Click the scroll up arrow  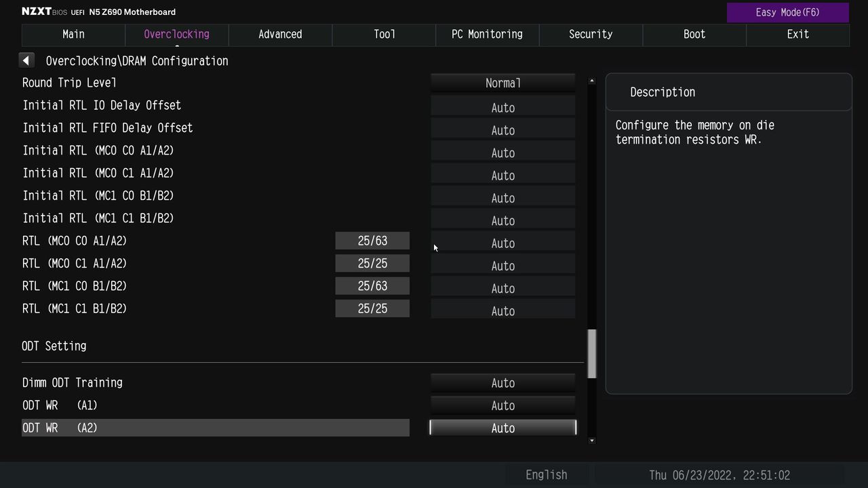(592, 81)
